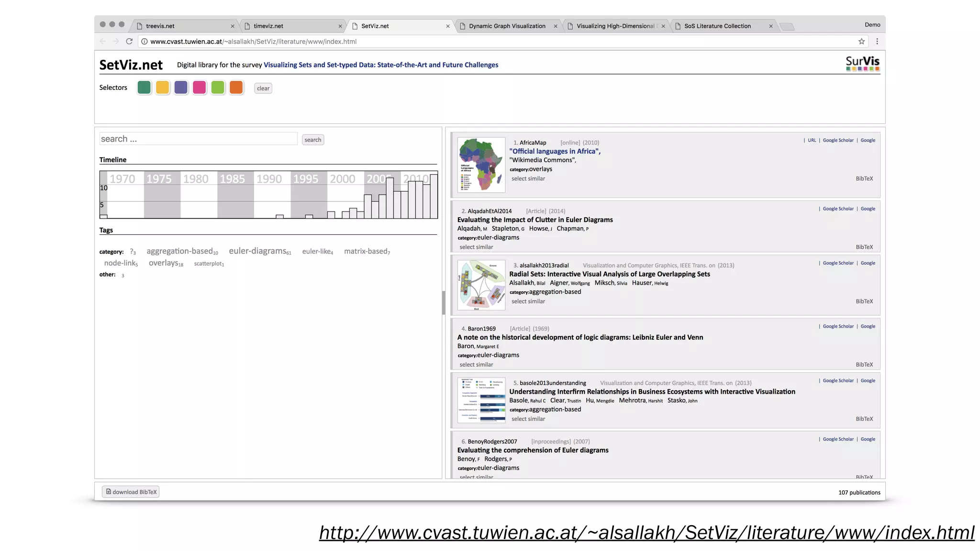The height and width of the screenshot is (551, 980).
Task: Select the green selector swatch
Action: 144,88
